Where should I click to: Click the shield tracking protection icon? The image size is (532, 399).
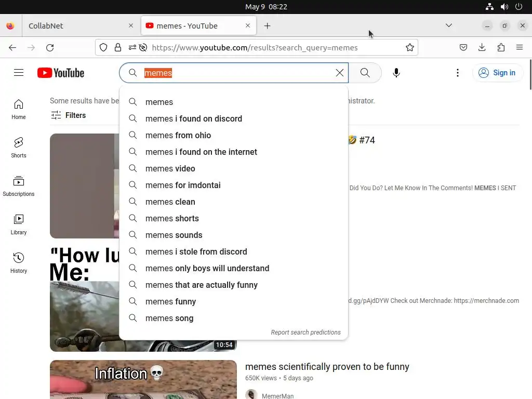point(103,47)
